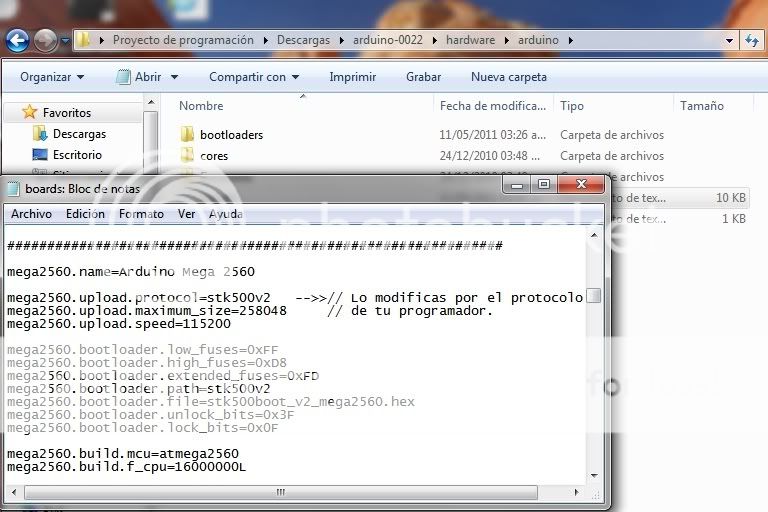Click Grabar in the Explorer toolbar
The height and width of the screenshot is (512, 768).
[423, 77]
